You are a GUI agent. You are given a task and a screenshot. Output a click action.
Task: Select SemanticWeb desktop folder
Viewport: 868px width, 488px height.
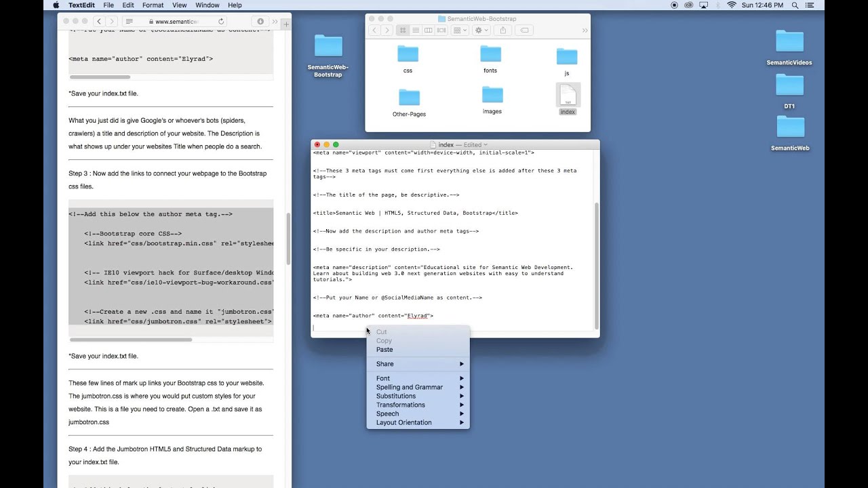click(790, 133)
